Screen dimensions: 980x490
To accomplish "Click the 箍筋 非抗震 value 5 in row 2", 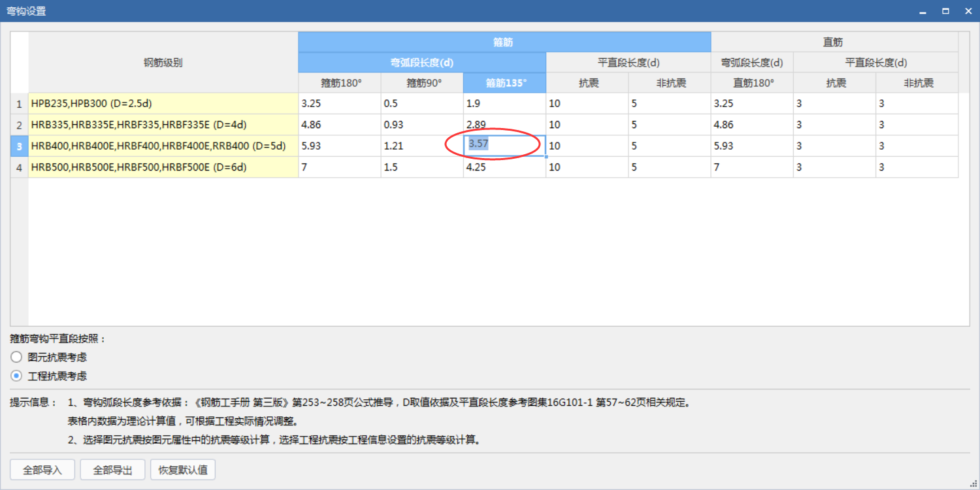I will pos(670,125).
